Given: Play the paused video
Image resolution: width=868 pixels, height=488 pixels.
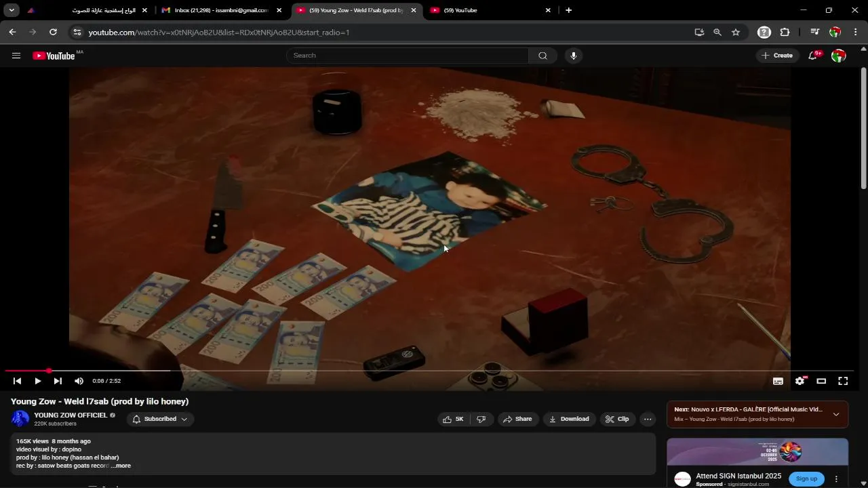Looking at the screenshot, I should pos(37,381).
